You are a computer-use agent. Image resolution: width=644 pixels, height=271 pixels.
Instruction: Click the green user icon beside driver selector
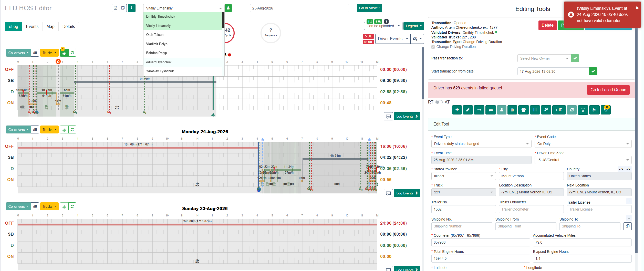pos(228,8)
